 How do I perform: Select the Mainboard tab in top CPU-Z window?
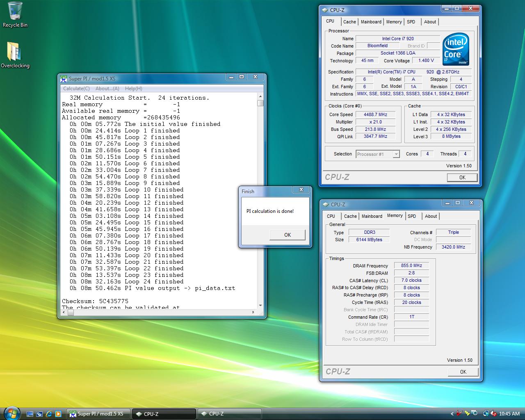coord(371,22)
